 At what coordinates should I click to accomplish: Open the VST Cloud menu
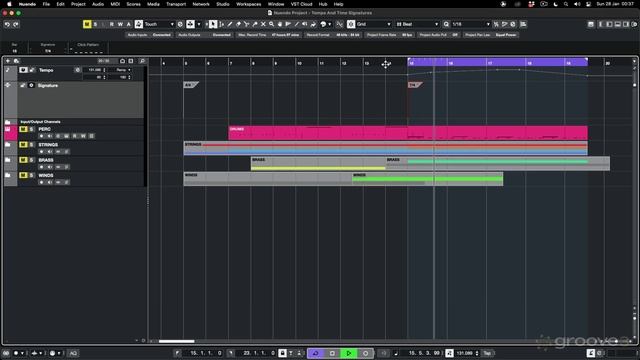[301, 4]
